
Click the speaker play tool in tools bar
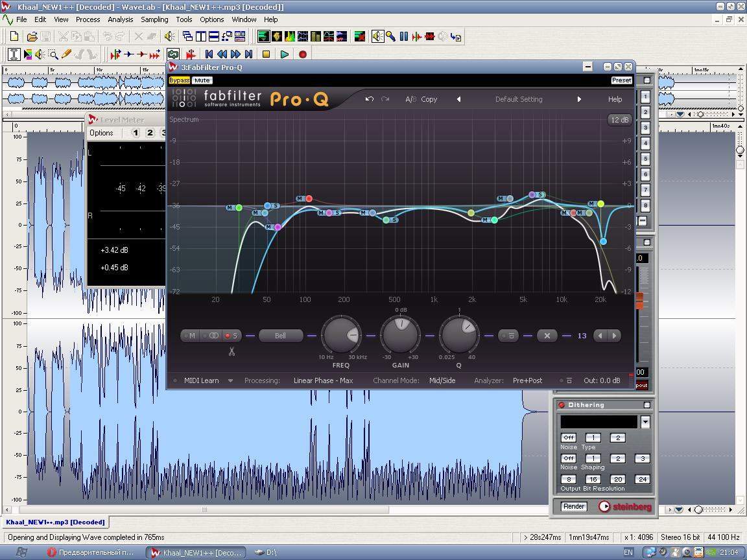click(x=40, y=54)
